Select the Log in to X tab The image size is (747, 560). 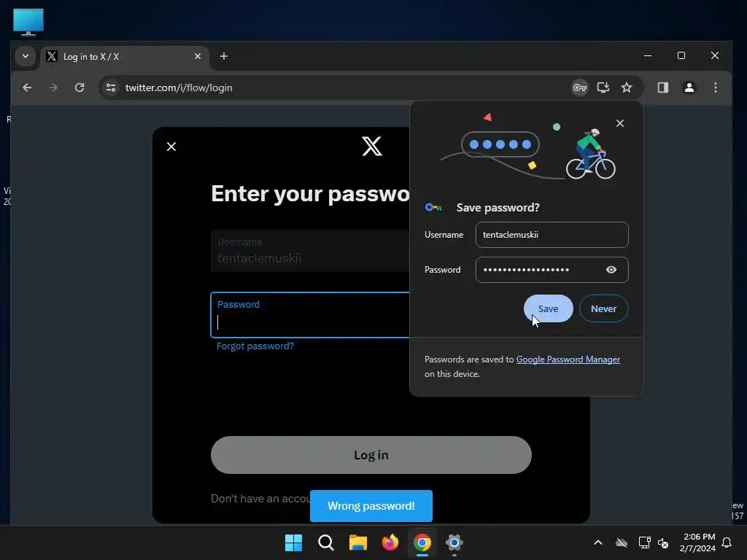point(125,57)
